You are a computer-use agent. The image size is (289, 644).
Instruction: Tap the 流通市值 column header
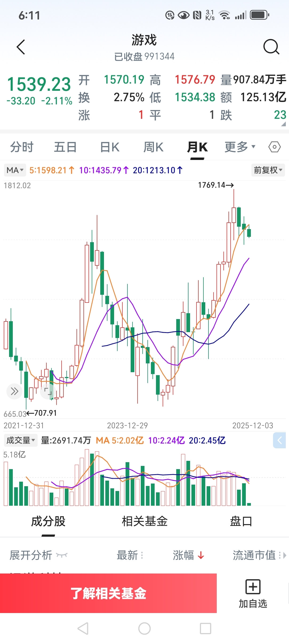(254, 555)
